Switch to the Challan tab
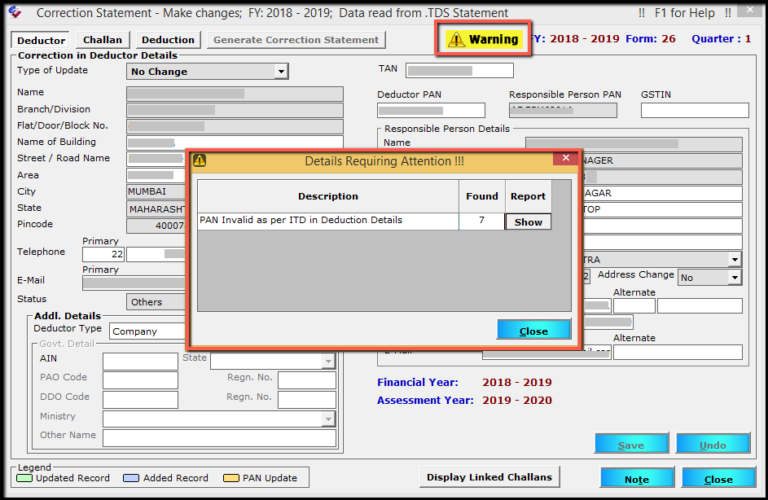Viewport: 768px width, 500px height. (x=102, y=40)
